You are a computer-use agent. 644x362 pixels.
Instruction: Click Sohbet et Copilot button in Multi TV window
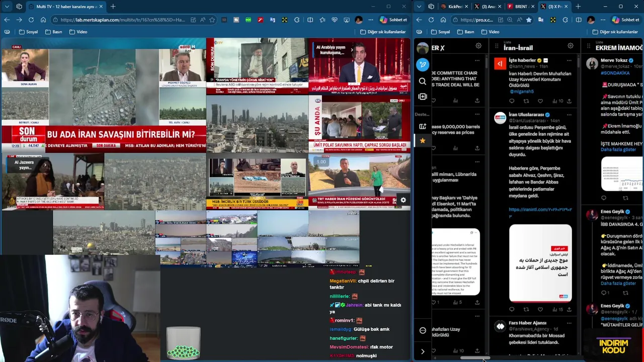point(393,20)
